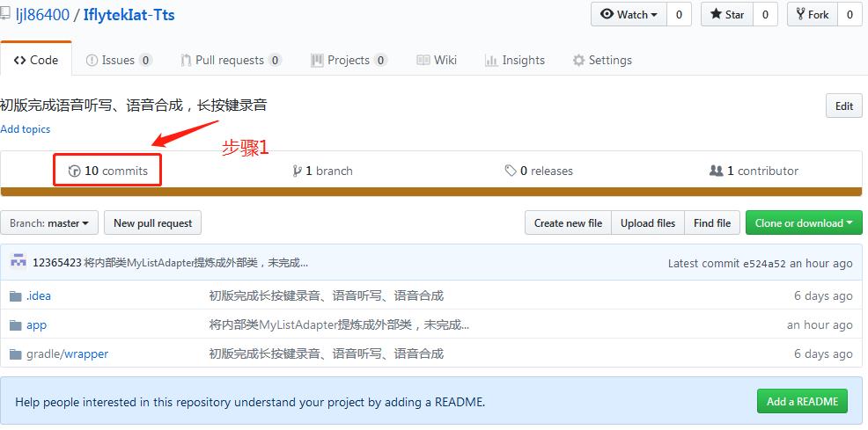The height and width of the screenshot is (430, 868).
Task: Click the releases tag icon
Action: 511,171
